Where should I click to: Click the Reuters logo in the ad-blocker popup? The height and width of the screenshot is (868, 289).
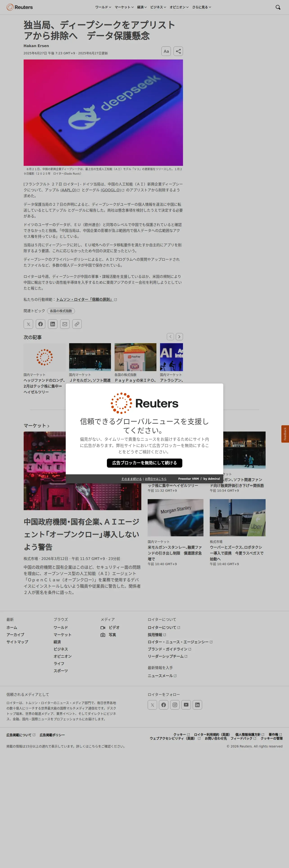coord(144,403)
